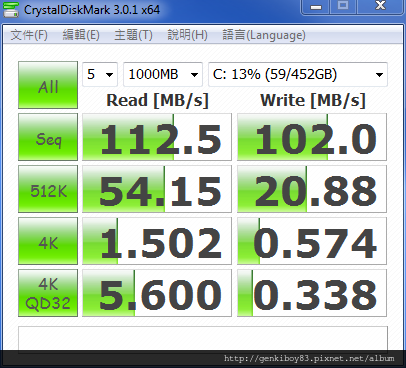The width and height of the screenshot is (406, 368).
Task: Maximize the CrystalDiskMark window
Action: click(343, 7)
